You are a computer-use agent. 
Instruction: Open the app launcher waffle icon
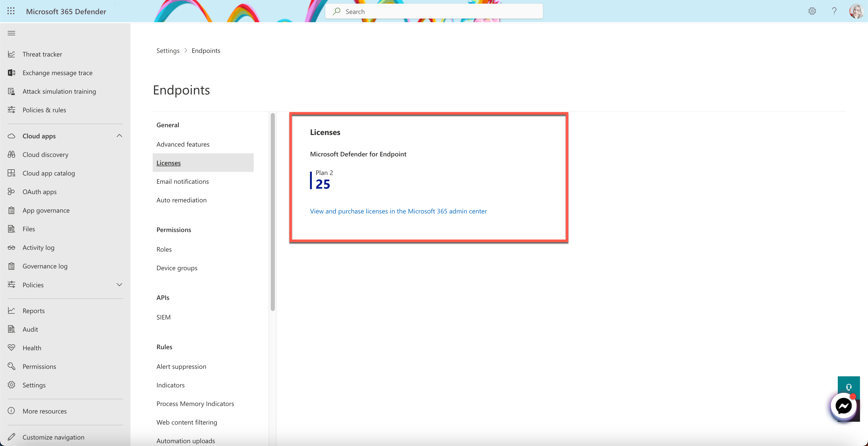pyautogui.click(x=11, y=11)
